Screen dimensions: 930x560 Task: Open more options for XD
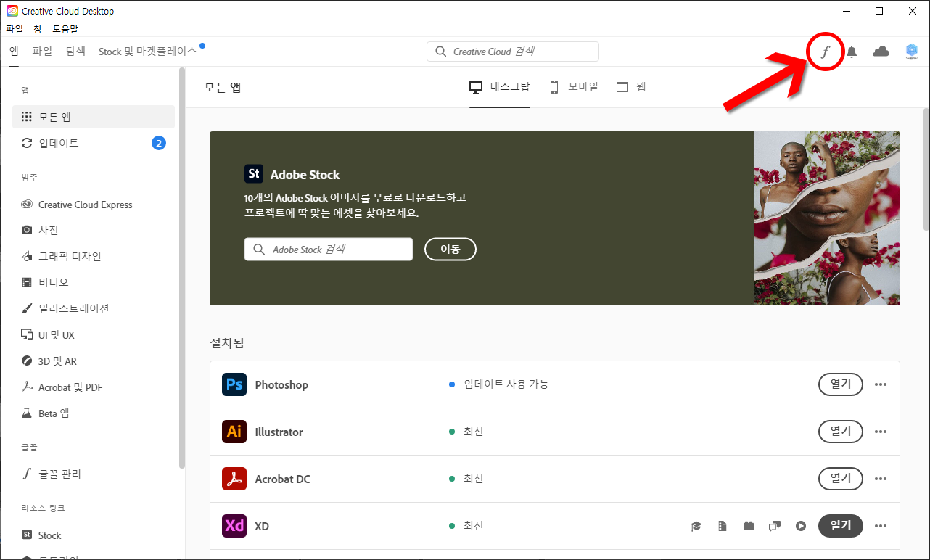[x=881, y=526]
